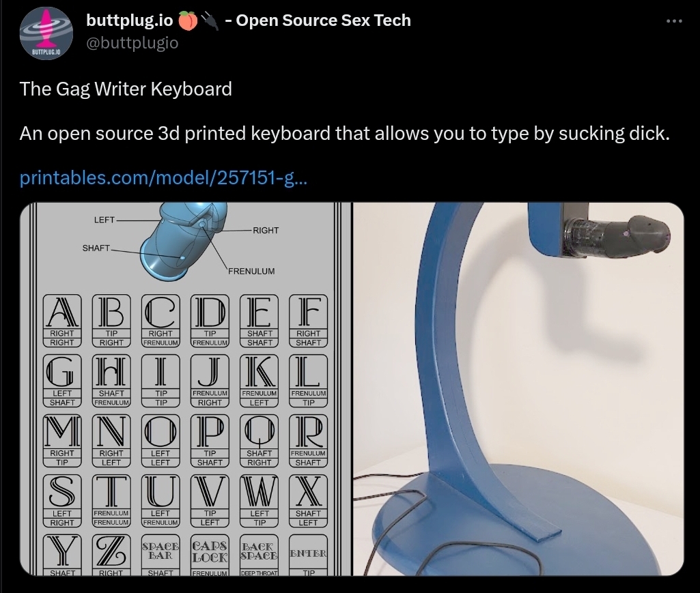Click the letter Z tile in the chart
Viewport: 700px width, 593px height.
[111, 555]
